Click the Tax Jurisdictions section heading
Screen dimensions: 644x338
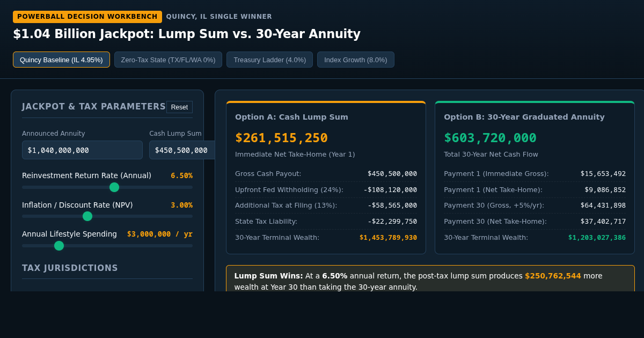[x=70, y=268]
